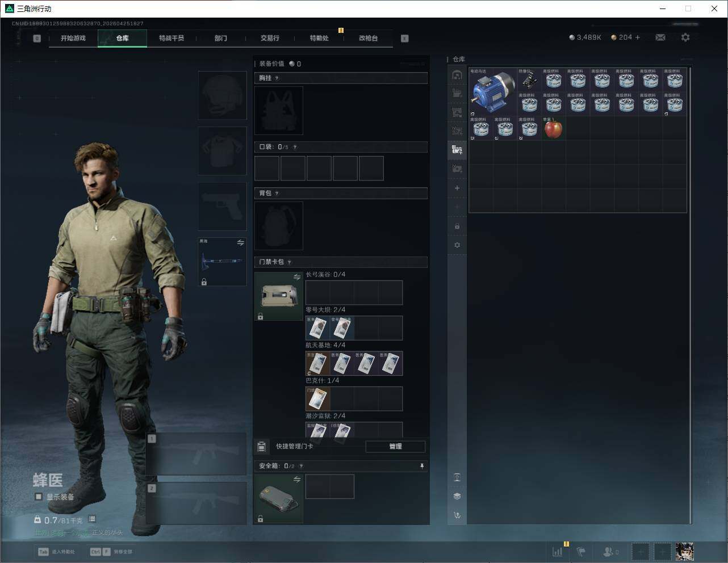Select the highlighted stash tab sidebar icon

click(457, 150)
